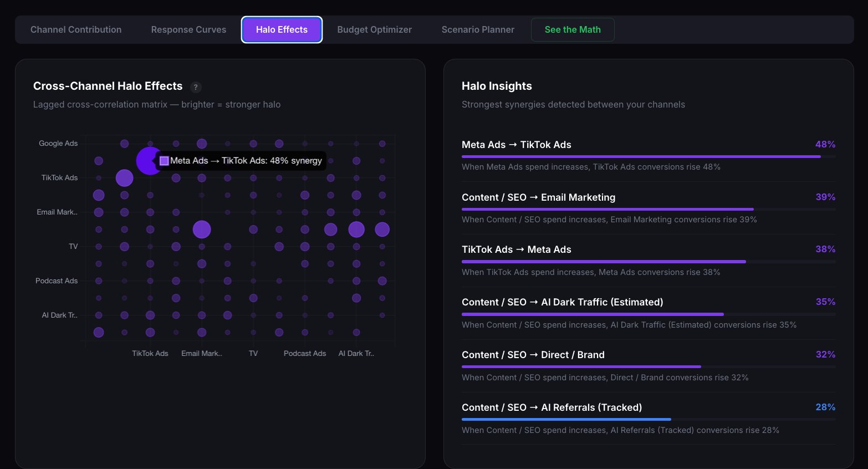The image size is (868, 469).
Task: Click the help question mark icon
Action: (x=196, y=87)
